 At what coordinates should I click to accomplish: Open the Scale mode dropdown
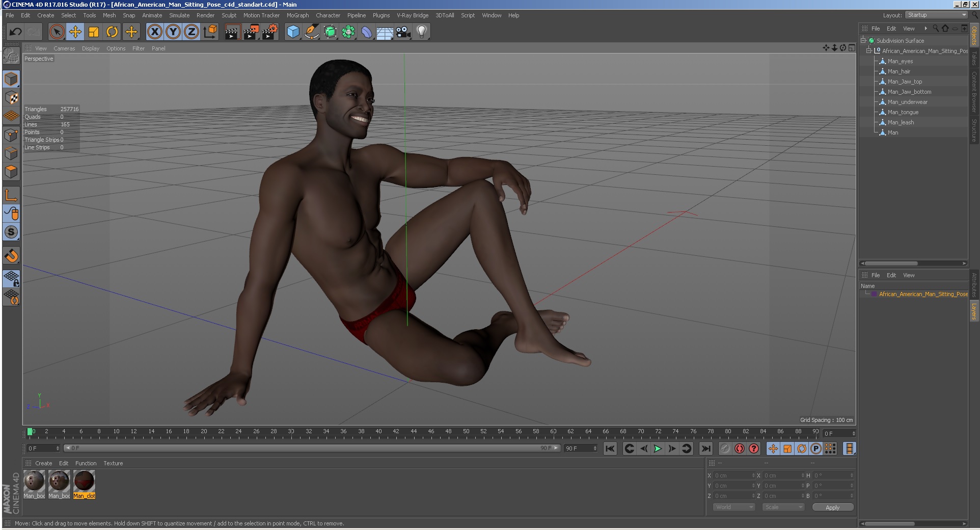pyautogui.click(x=783, y=507)
